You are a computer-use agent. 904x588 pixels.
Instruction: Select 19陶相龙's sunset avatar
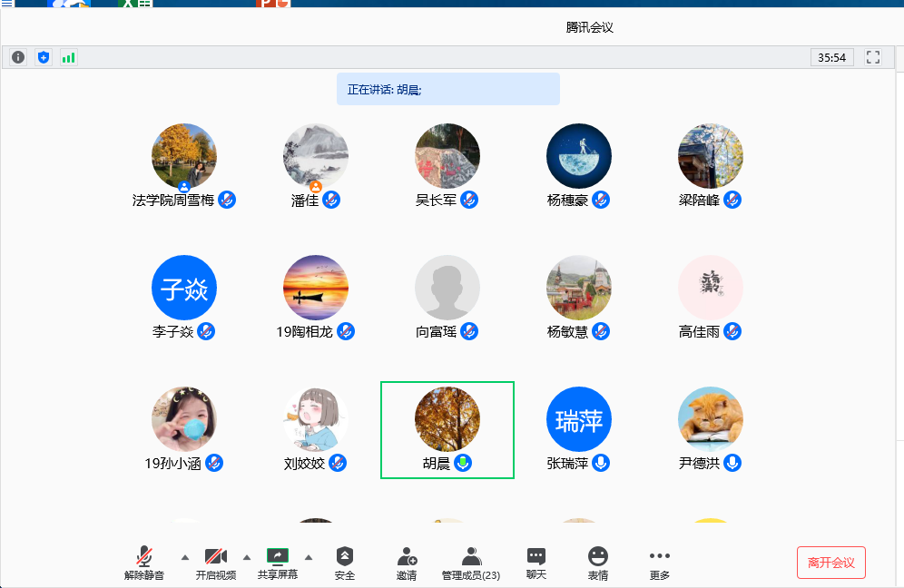pyautogui.click(x=316, y=288)
